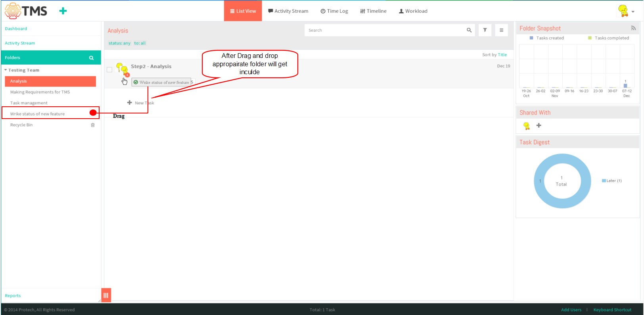Click the RSS feed icon in Folder Snapshot
644x315 pixels.
click(633, 28)
